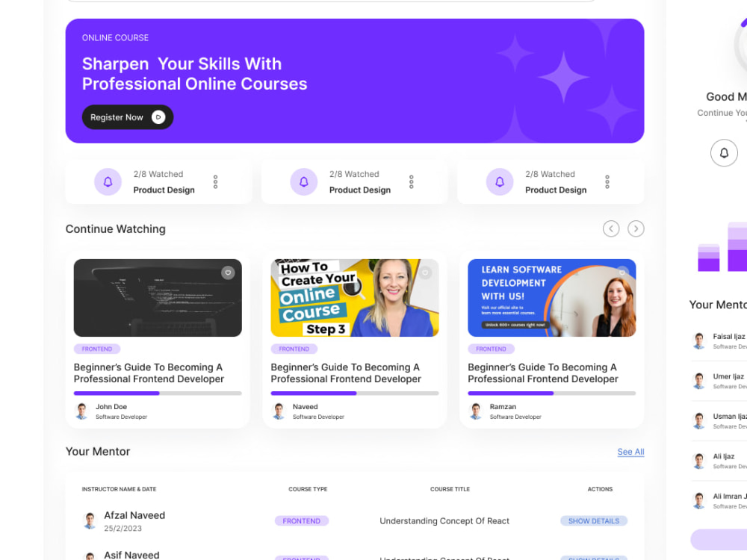
Task: Click Course Type column header
Action: (x=308, y=489)
